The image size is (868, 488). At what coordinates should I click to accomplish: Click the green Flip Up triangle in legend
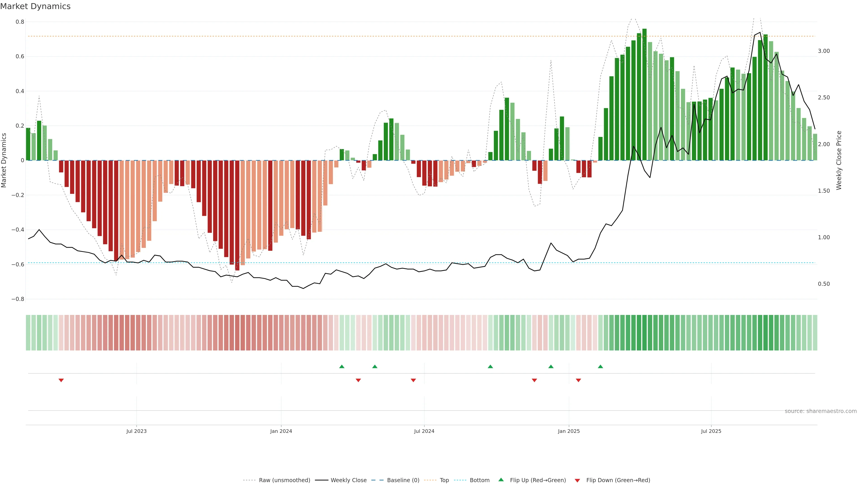[501, 480]
